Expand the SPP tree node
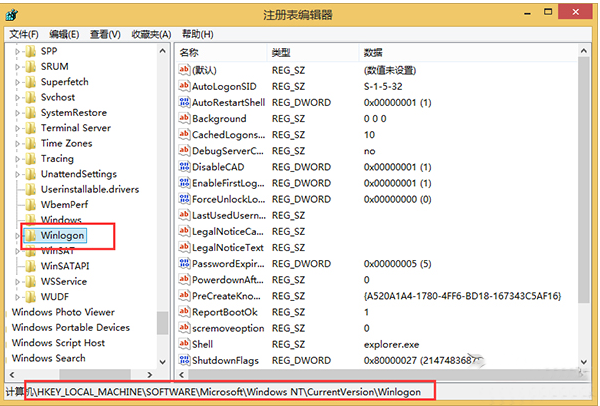This screenshot has width=600, height=406. point(17,51)
